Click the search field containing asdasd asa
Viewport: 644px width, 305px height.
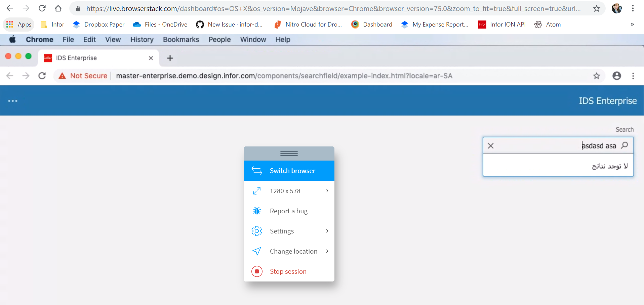[x=558, y=145]
